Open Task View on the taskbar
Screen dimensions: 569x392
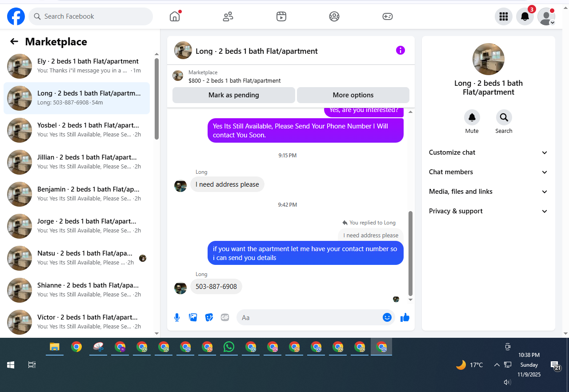click(32, 365)
